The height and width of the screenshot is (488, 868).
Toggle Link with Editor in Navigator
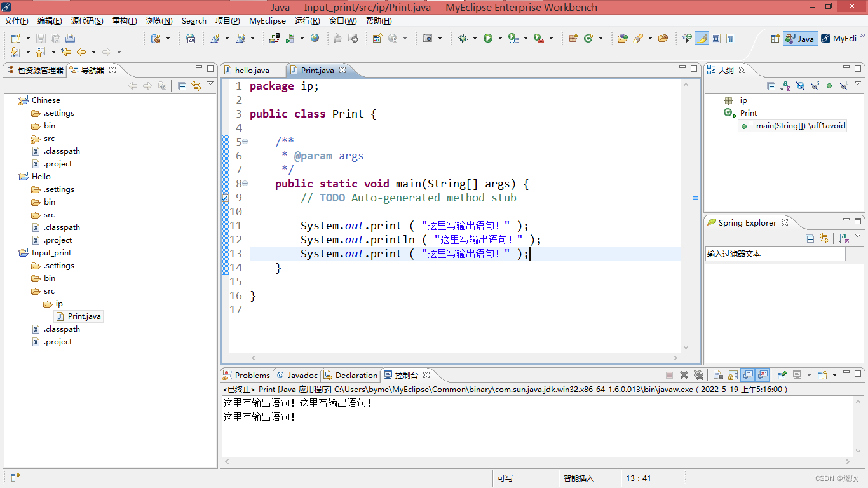pos(196,86)
